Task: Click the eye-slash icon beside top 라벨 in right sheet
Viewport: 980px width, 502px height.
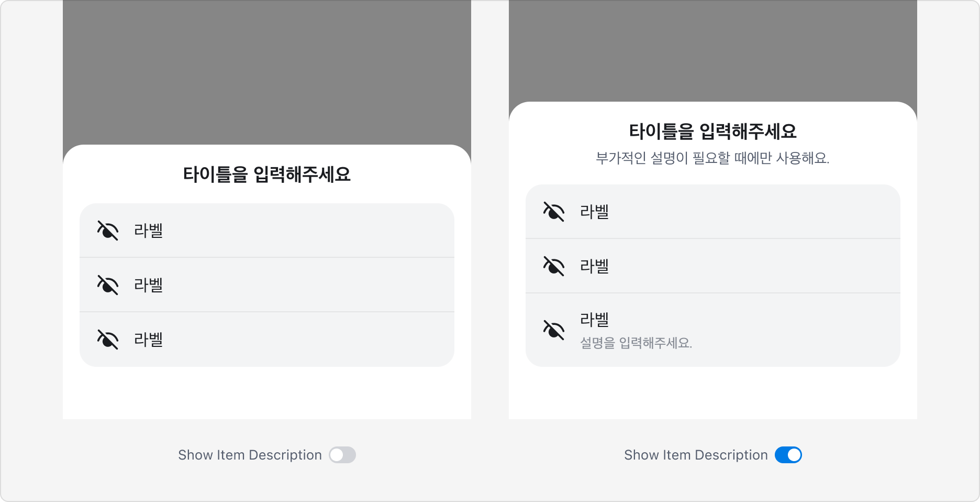Action: tap(554, 212)
